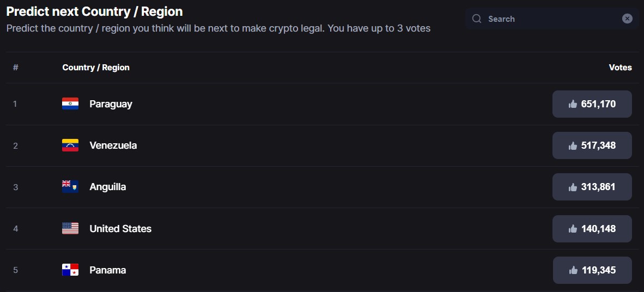Image resolution: width=644 pixels, height=292 pixels.
Task: Sort by the Votes column header
Action: (620, 68)
